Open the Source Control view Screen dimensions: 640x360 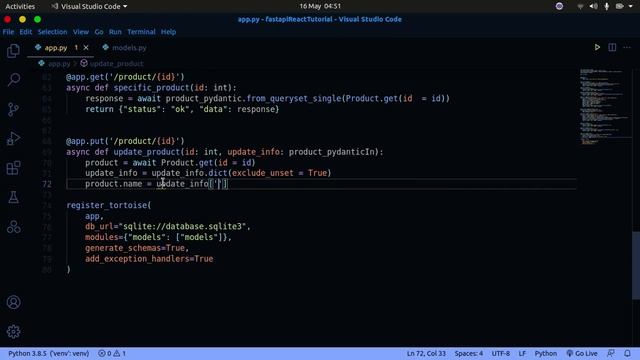click(x=13, y=109)
